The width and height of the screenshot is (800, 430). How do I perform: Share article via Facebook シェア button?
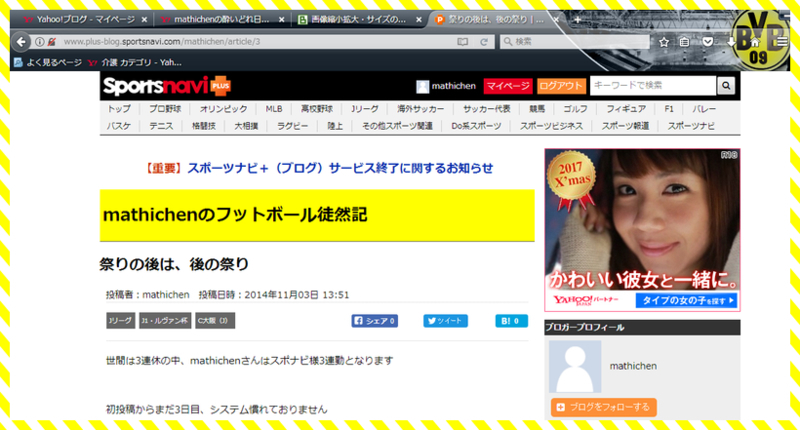(x=374, y=321)
